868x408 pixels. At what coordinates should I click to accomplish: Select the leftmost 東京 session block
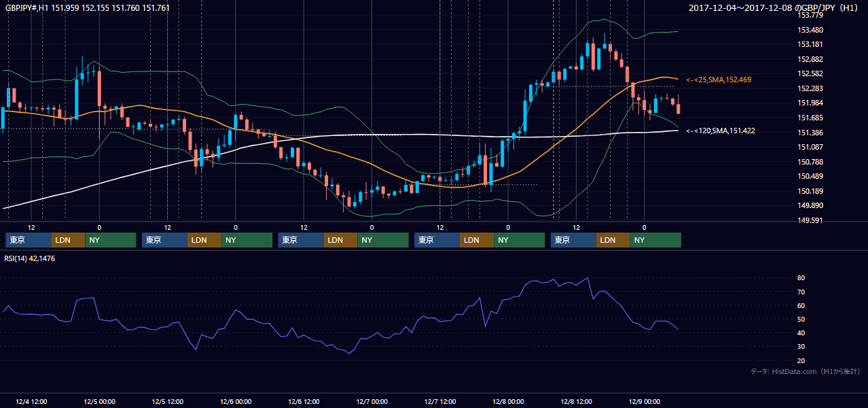pyautogui.click(x=29, y=240)
